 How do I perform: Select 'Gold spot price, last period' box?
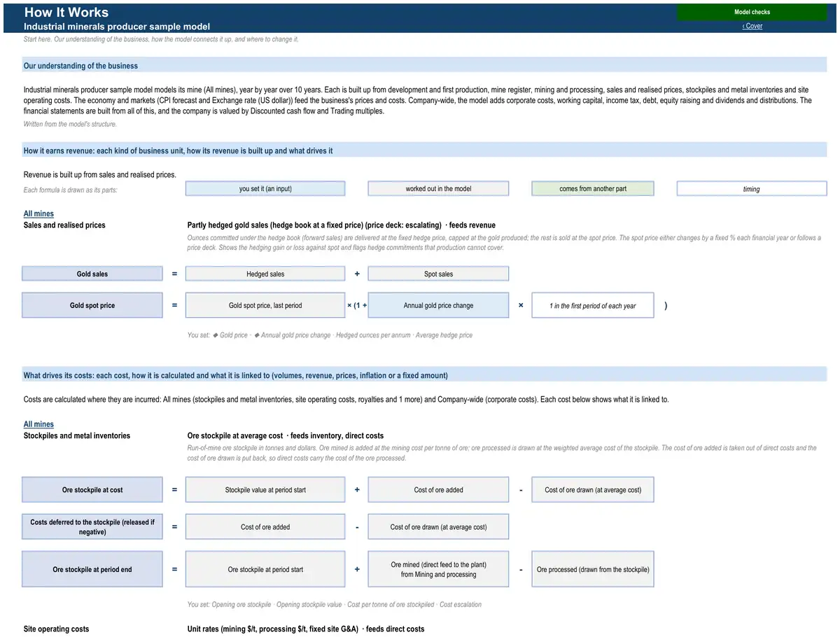coord(265,305)
